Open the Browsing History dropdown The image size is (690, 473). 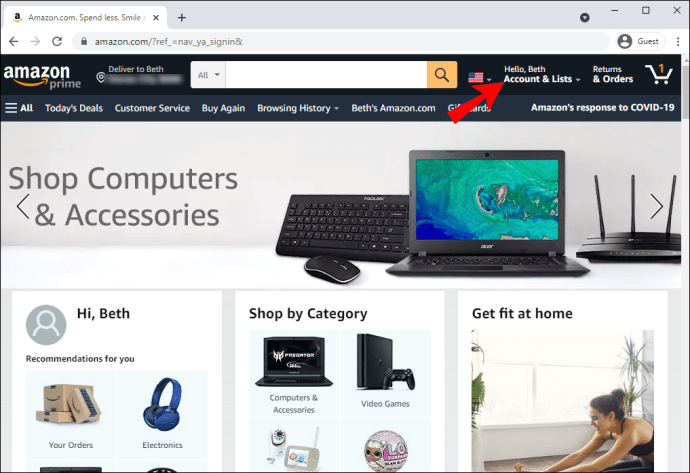pyautogui.click(x=298, y=108)
